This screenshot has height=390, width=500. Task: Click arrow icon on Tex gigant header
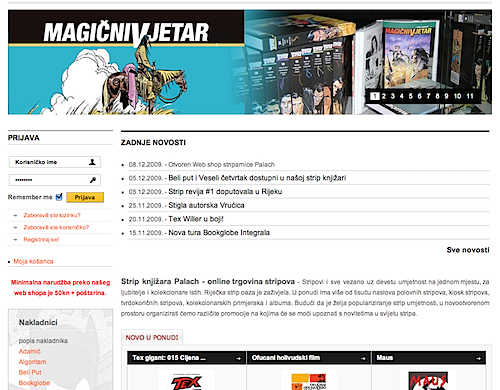click(238, 358)
